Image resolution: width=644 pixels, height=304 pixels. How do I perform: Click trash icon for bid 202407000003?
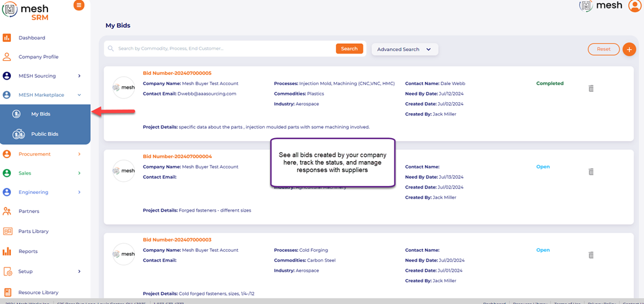tap(590, 255)
